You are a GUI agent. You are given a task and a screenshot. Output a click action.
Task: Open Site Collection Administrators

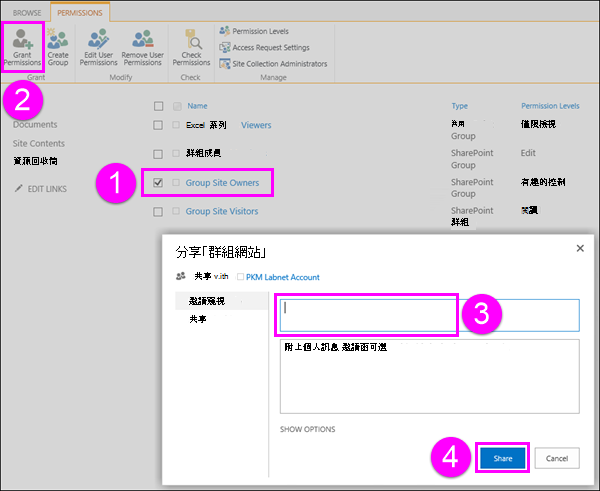click(x=273, y=64)
